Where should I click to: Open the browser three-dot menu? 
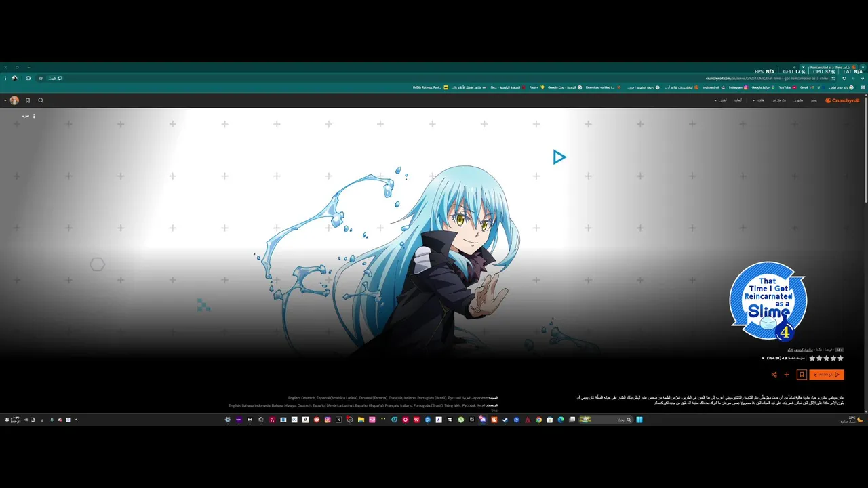pos(5,78)
